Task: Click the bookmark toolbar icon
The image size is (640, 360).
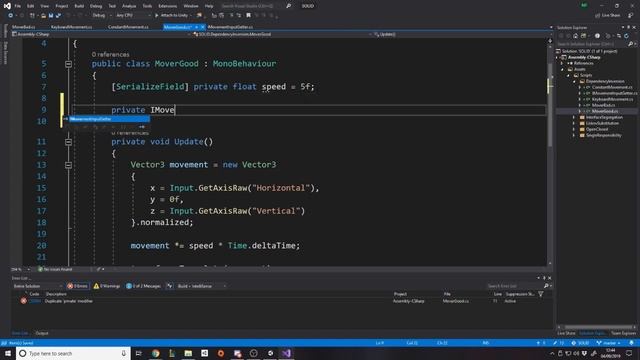Action: [x=248, y=16]
